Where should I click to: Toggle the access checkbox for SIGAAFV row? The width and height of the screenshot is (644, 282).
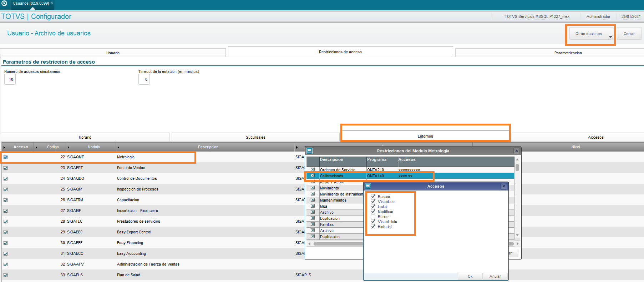click(5, 264)
